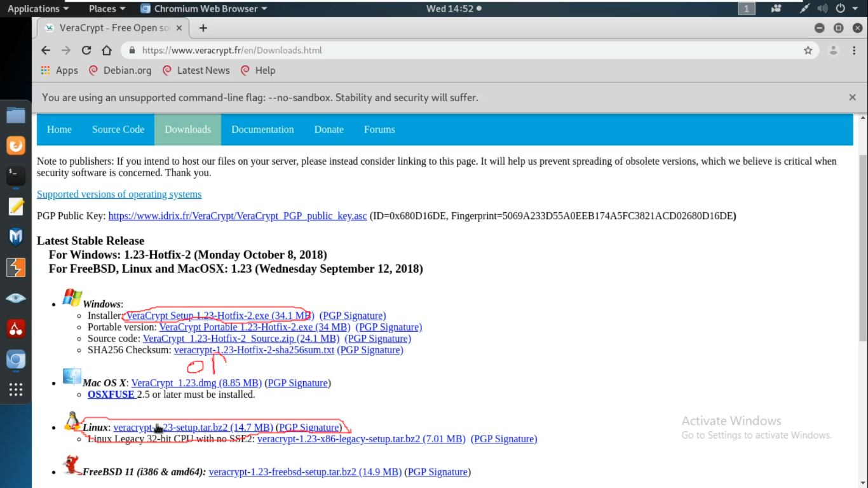Launch Metasploit from the dock
The image size is (868, 488).
[16, 237]
